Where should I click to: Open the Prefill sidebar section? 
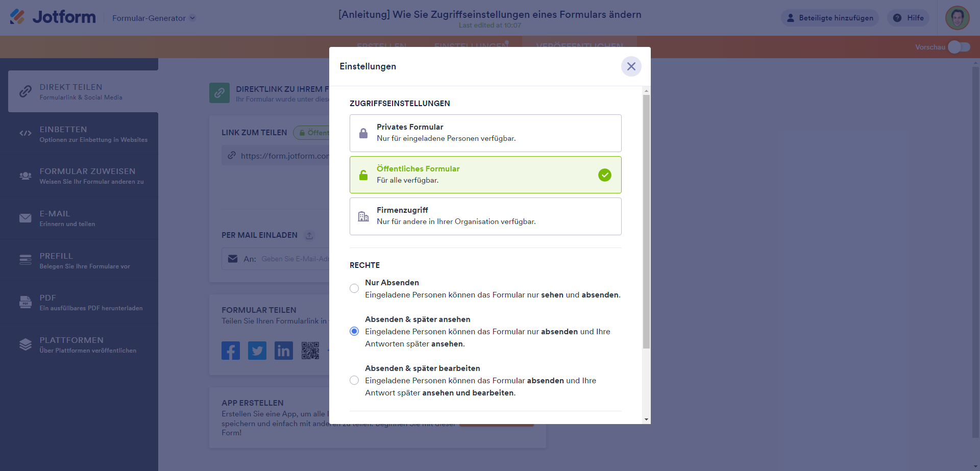(x=79, y=260)
